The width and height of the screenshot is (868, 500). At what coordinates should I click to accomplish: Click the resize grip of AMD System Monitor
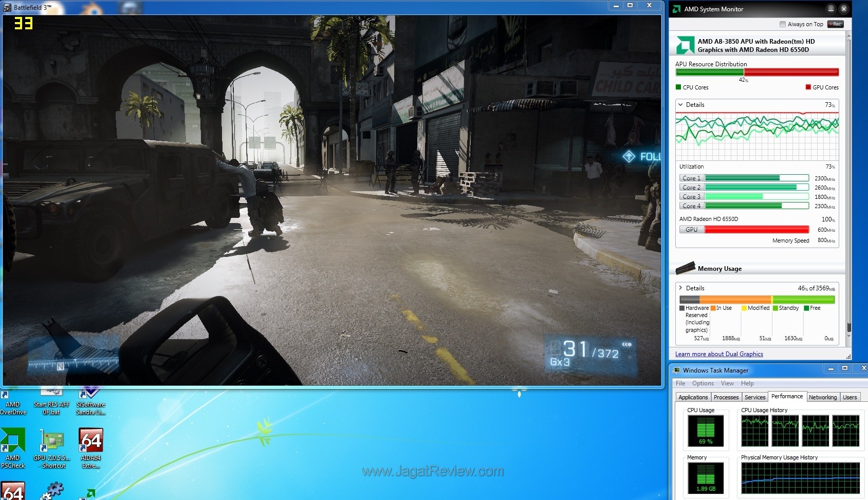pyautogui.click(x=848, y=356)
